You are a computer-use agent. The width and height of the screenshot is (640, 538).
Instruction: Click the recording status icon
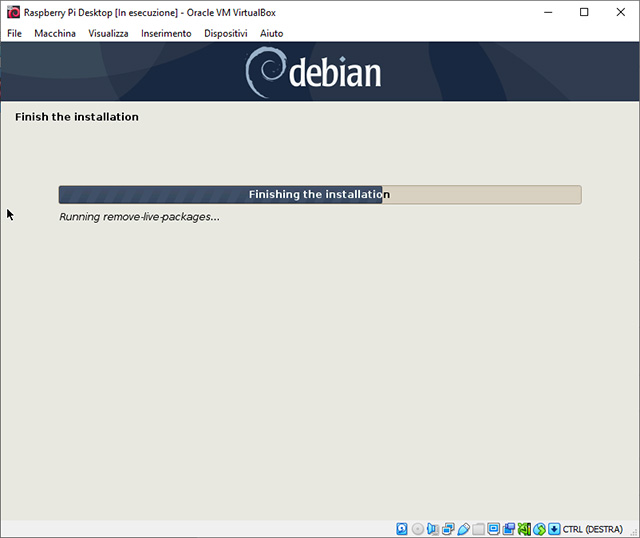pos(508,528)
